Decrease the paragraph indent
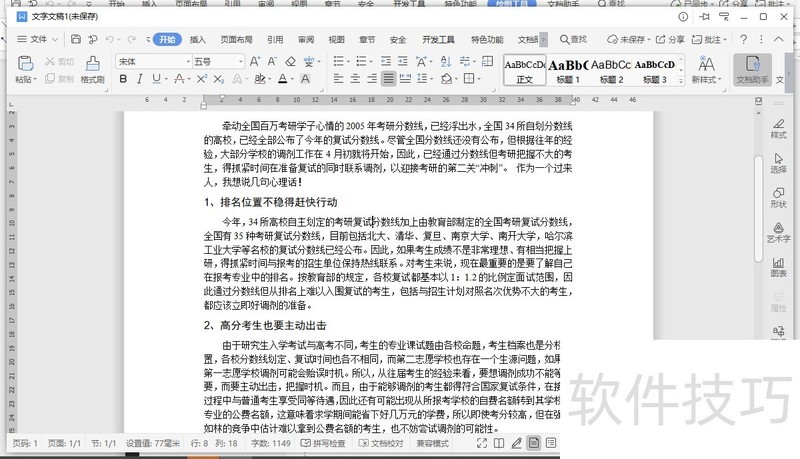Screen dimensions: 800x459 coord(386,62)
